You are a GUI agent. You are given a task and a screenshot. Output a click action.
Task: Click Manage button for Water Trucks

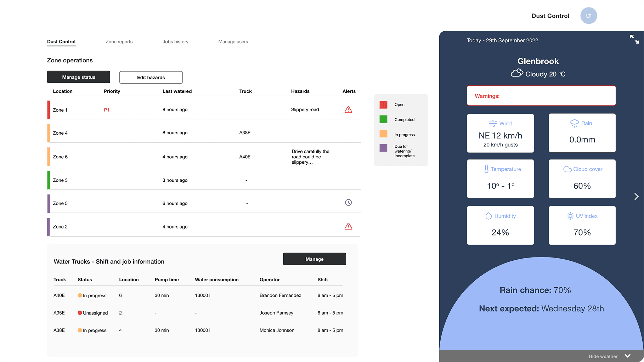tap(315, 259)
